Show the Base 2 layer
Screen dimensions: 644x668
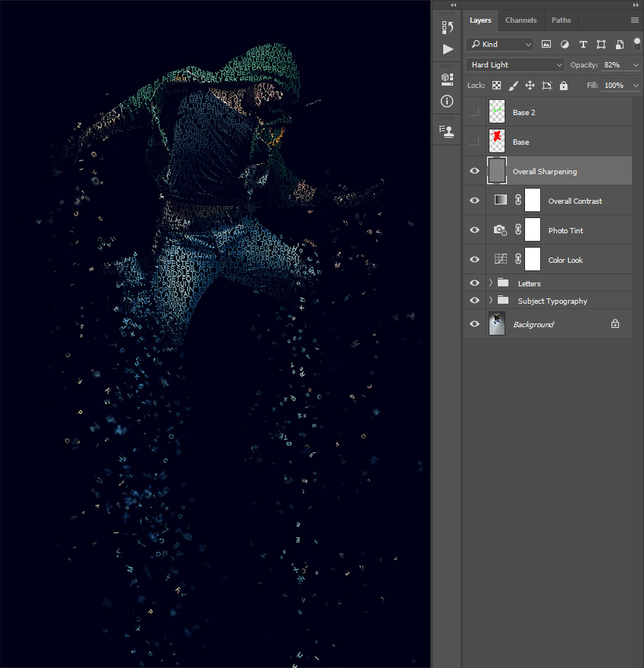click(x=474, y=111)
